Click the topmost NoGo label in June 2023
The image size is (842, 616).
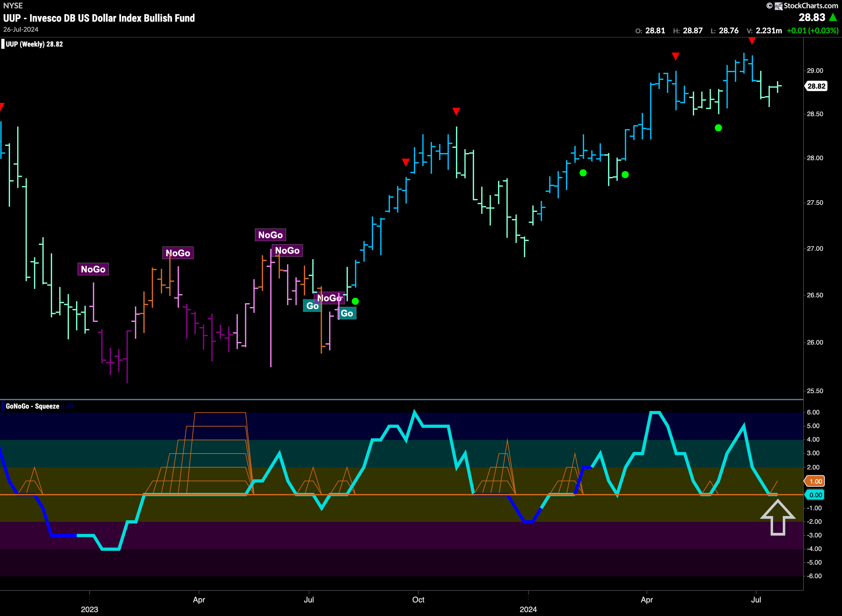270,235
